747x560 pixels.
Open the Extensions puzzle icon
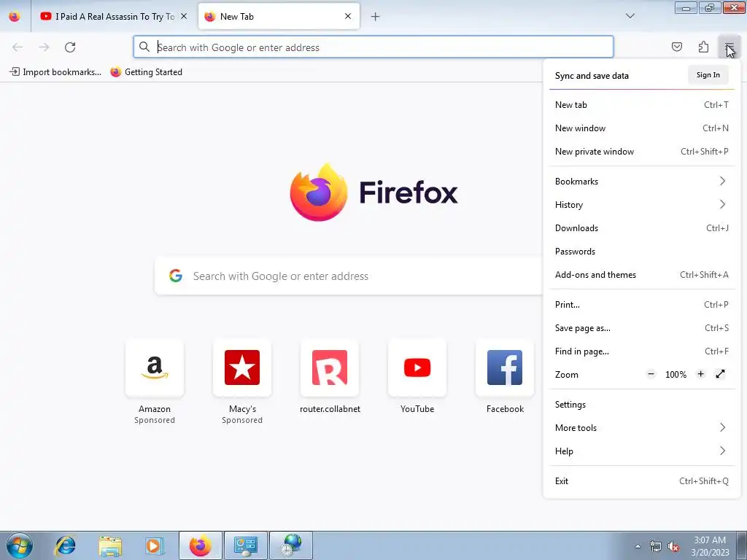click(703, 47)
